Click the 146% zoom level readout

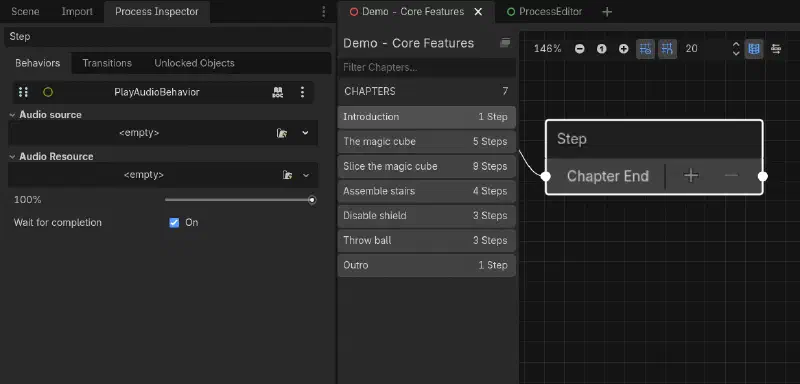[547, 49]
